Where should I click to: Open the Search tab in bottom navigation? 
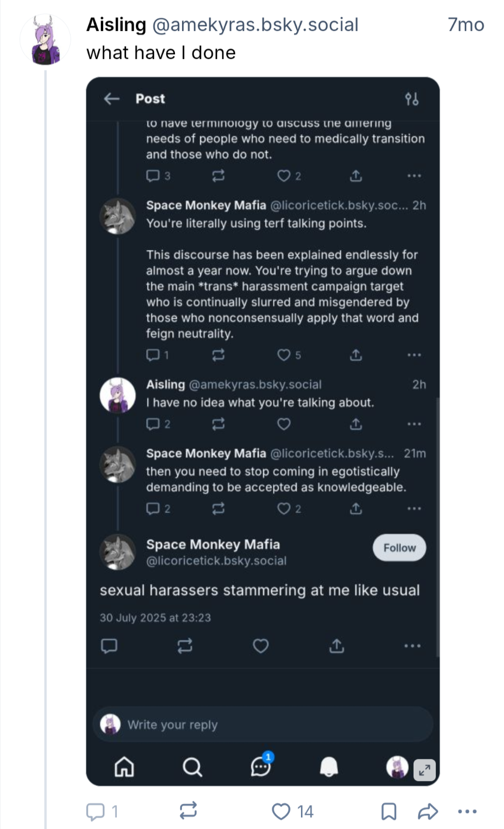192,767
